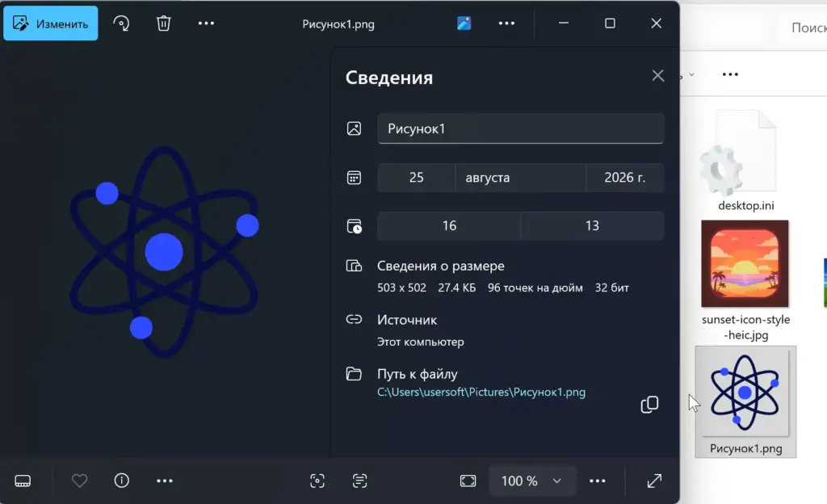Click the size info icon beside Сведения о размере

(354, 266)
